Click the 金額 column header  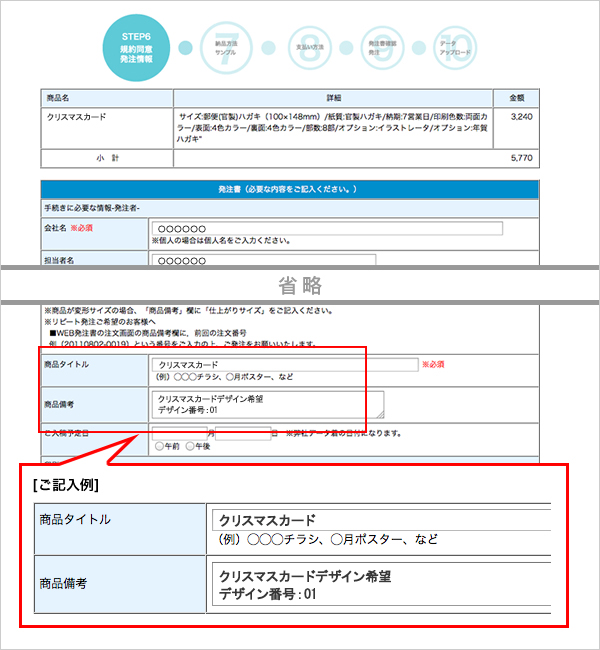coord(517,98)
